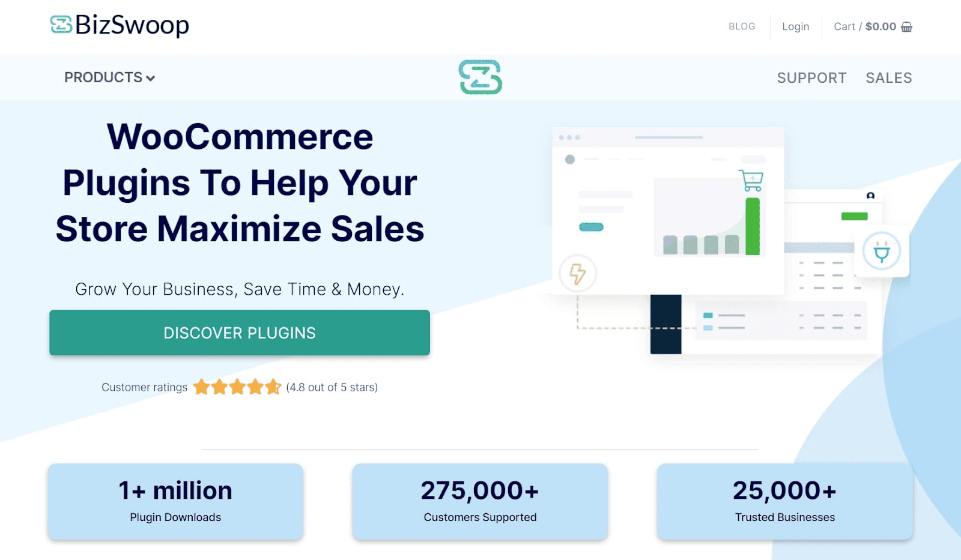Click 'Grow Your Business, Save Time & Money.' text

coord(240,289)
